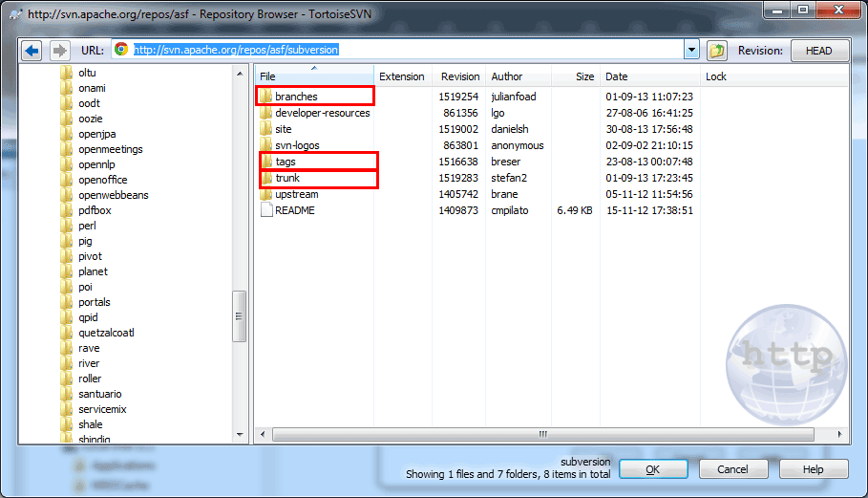Click the 6.49 KB size cell

pyautogui.click(x=575, y=210)
